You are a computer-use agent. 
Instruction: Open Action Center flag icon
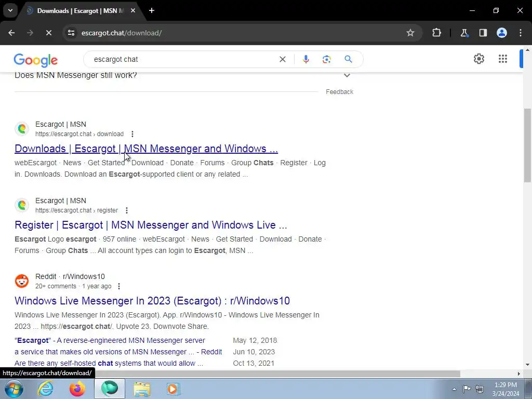[467, 389]
